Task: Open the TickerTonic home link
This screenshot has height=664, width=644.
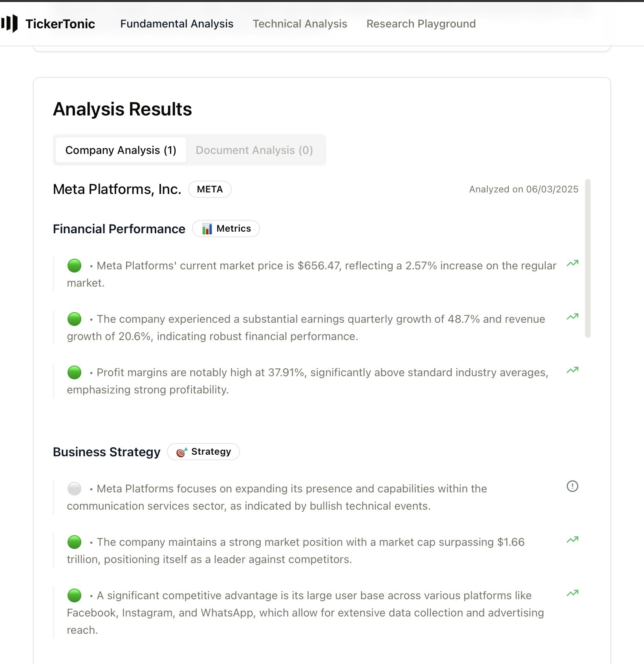Action: [x=48, y=24]
